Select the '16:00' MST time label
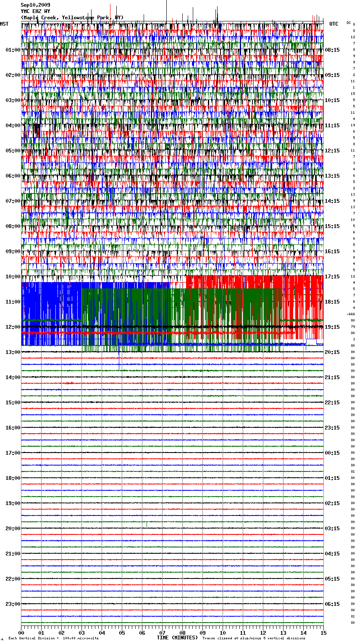This screenshot has height=644, width=357. pos(13,428)
